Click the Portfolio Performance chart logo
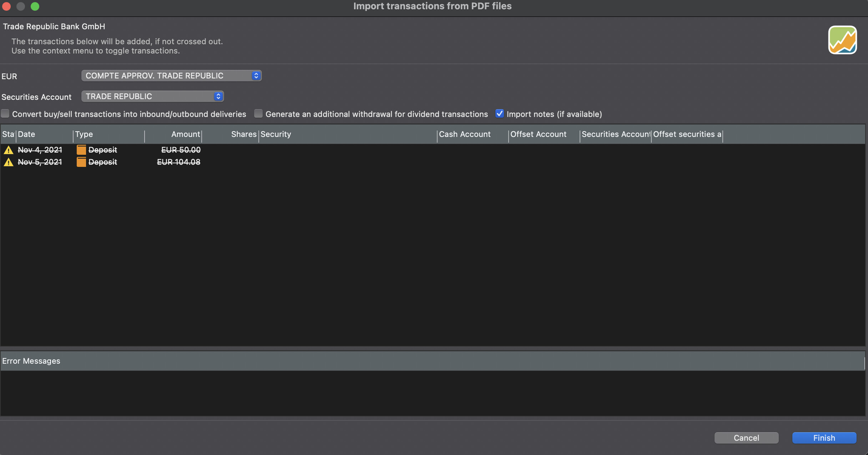The width and height of the screenshot is (868, 455). click(x=842, y=40)
